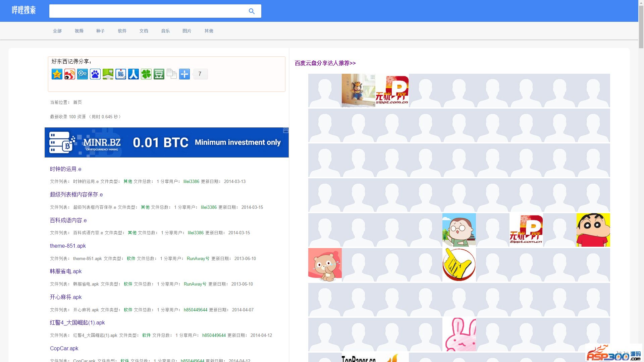Open result 韩服省电.apk
This screenshot has width=644, height=362.
(66, 271)
